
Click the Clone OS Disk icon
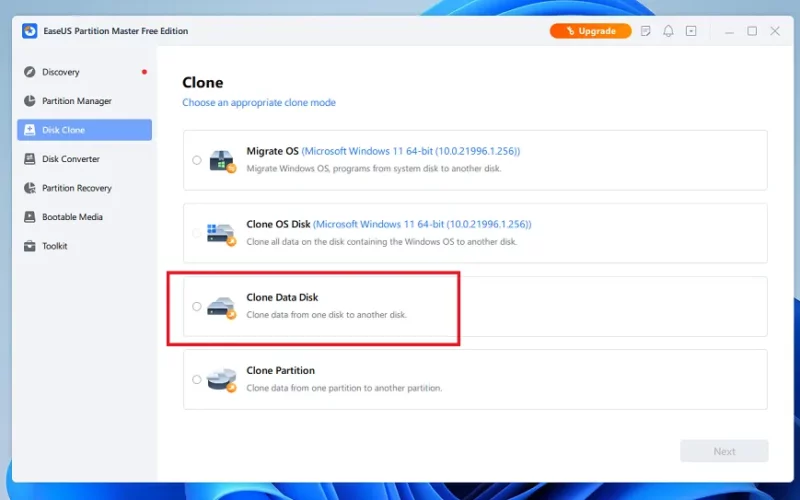[x=221, y=234]
